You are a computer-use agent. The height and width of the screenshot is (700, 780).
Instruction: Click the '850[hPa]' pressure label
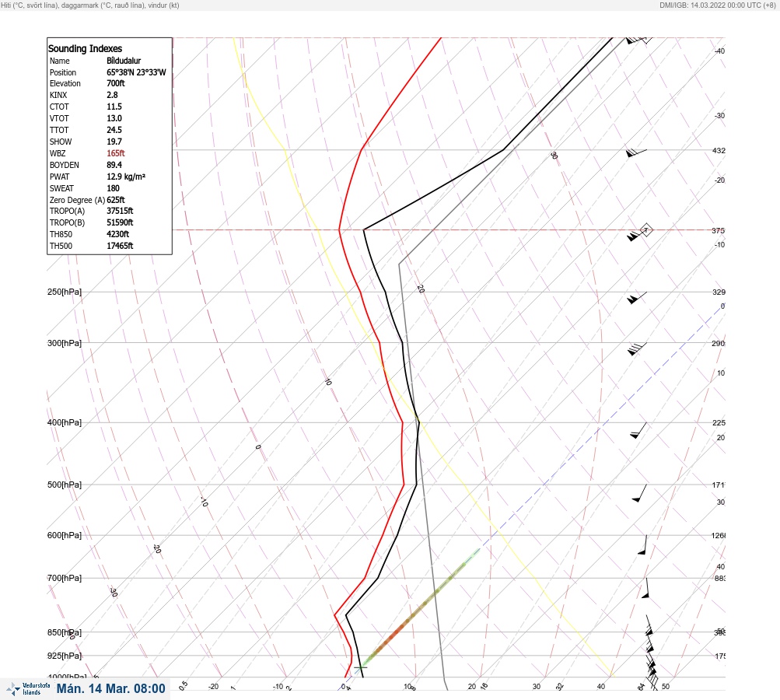[x=65, y=632]
